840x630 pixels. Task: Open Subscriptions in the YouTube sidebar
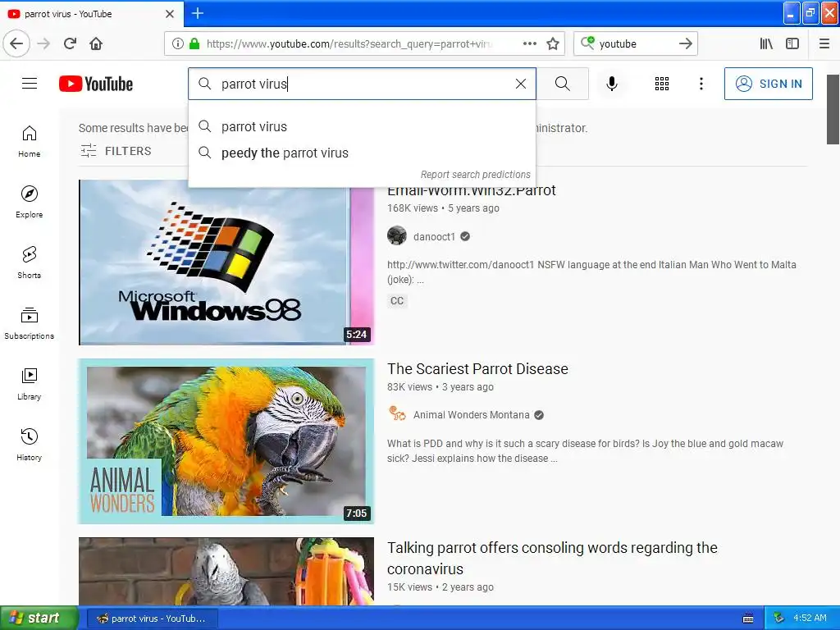point(30,323)
